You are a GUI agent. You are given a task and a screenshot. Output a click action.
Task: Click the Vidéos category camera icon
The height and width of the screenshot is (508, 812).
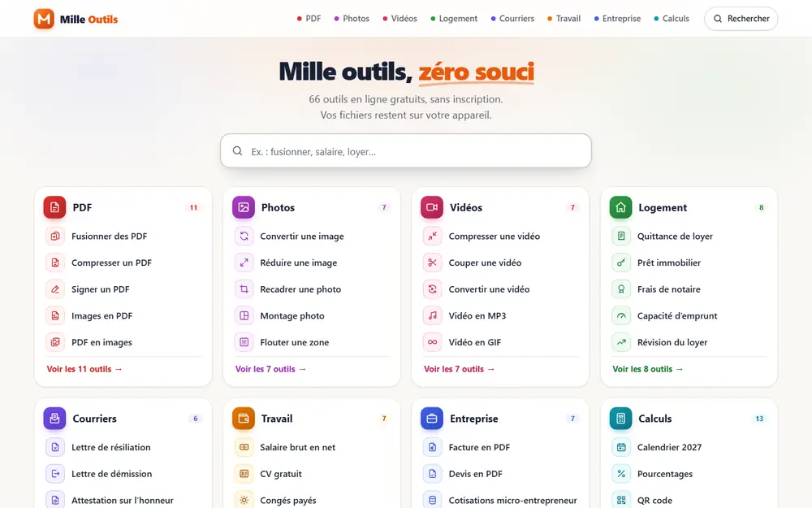[432, 207]
